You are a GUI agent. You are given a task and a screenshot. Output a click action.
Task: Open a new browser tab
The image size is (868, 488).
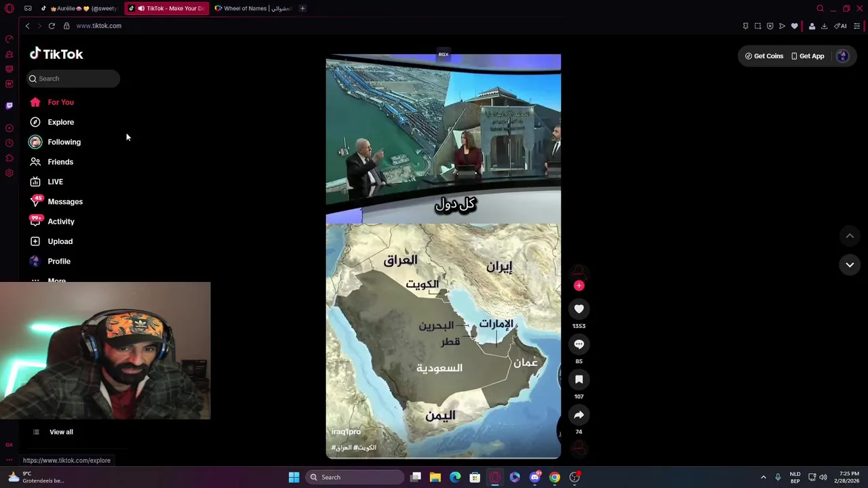click(x=302, y=8)
